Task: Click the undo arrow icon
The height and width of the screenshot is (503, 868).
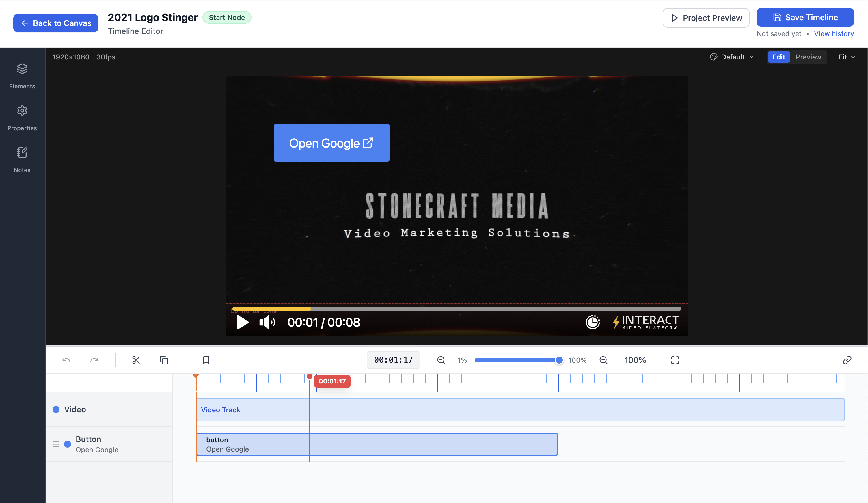Action: (66, 360)
